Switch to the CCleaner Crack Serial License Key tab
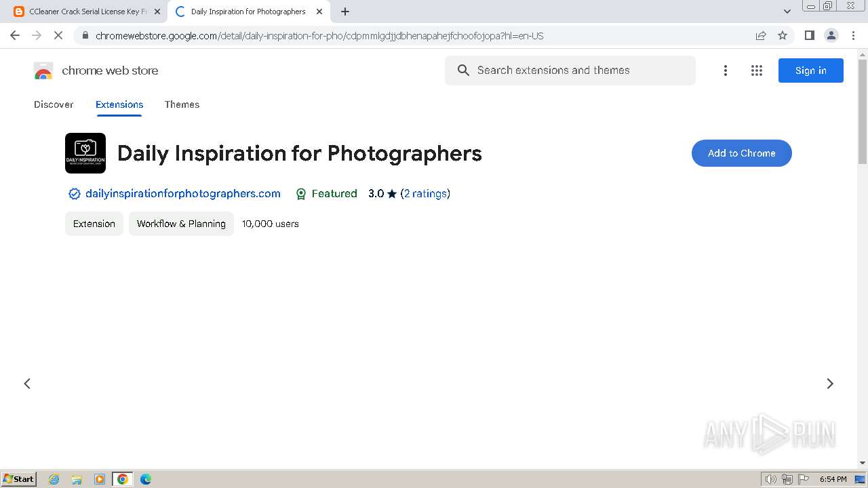The height and width of the screenshot is (488, 868). (88, 12)
